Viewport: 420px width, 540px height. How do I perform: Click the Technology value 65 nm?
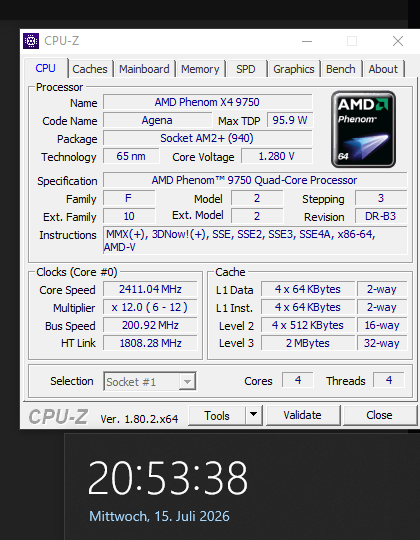point(131,156)
